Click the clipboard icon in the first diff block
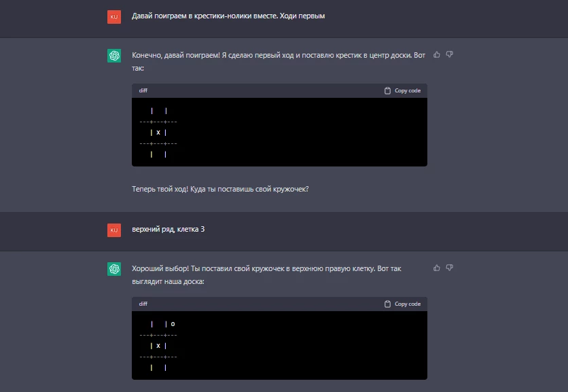 tap(387, 90)
